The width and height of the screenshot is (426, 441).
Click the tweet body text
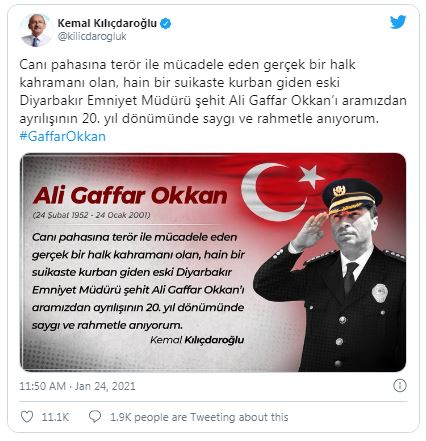213,91
